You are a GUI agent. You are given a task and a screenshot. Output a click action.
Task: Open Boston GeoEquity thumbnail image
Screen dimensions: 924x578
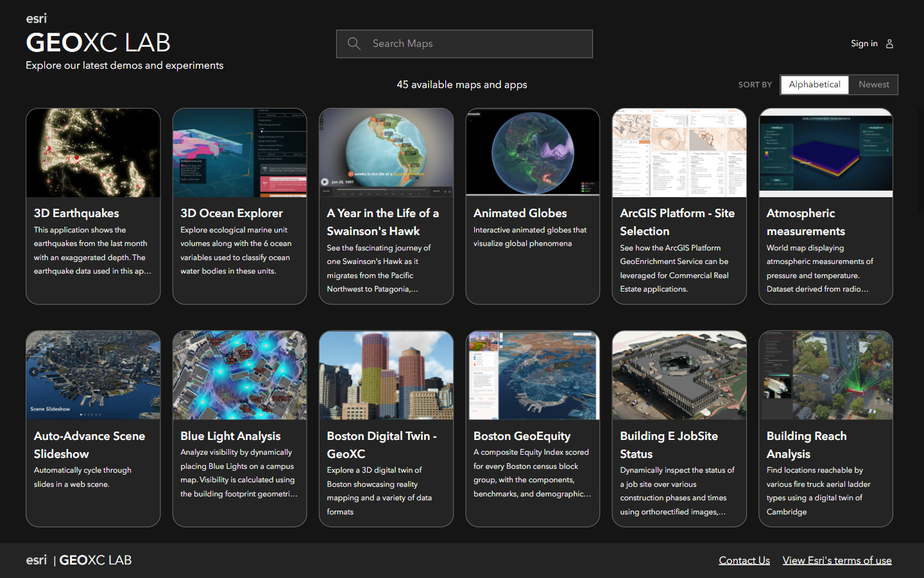pyautogui.click(x=533, y=375)
